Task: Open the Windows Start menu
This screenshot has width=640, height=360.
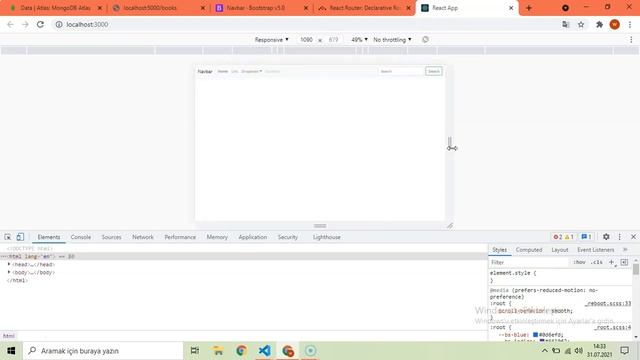Action: click(x=11, y=351)
